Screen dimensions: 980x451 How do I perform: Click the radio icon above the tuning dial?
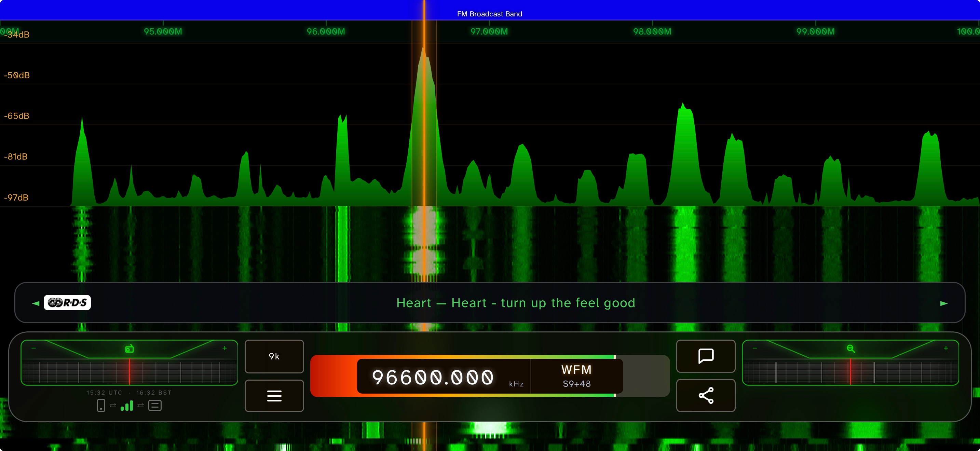(130, 348)
